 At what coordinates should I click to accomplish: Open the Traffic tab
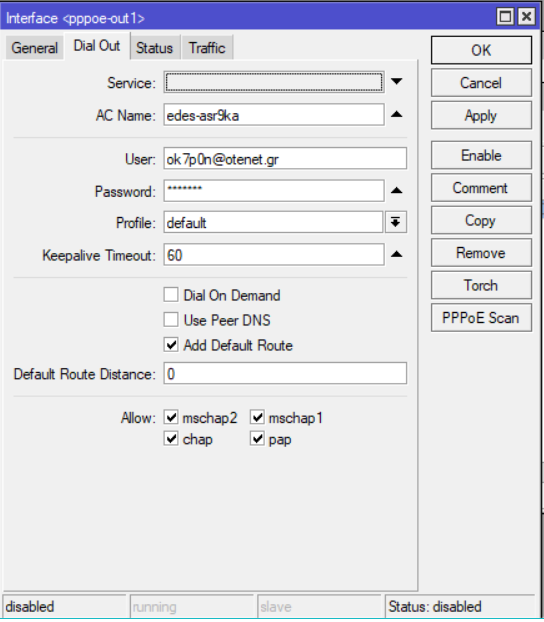207,48
